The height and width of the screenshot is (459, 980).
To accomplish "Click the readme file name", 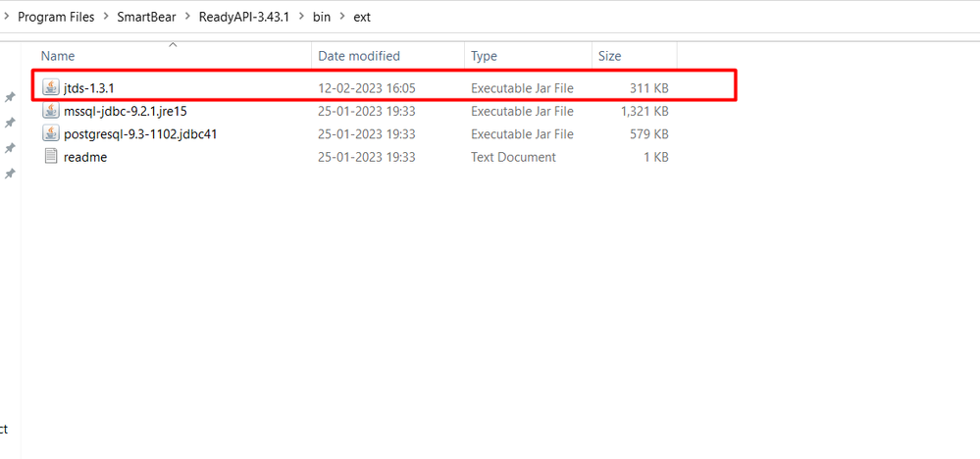I will (85, 157).
